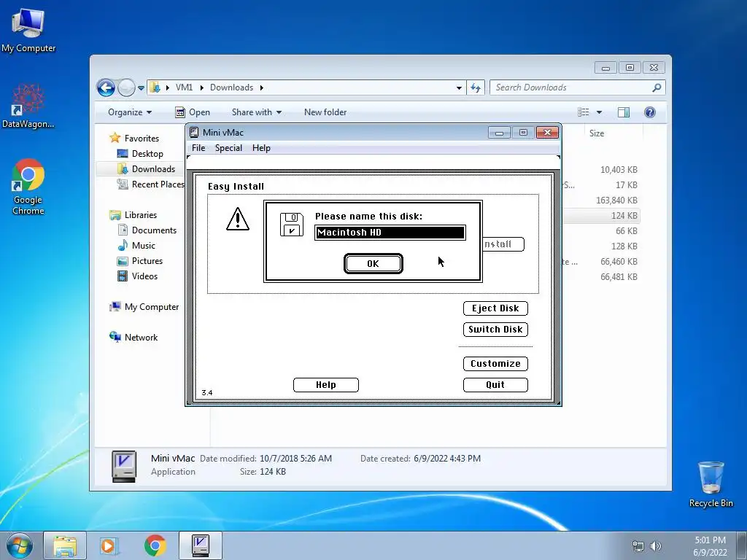Screen dimensions: 747x560
Task: Open Mini vMac File menu
Action: point(198,147)
